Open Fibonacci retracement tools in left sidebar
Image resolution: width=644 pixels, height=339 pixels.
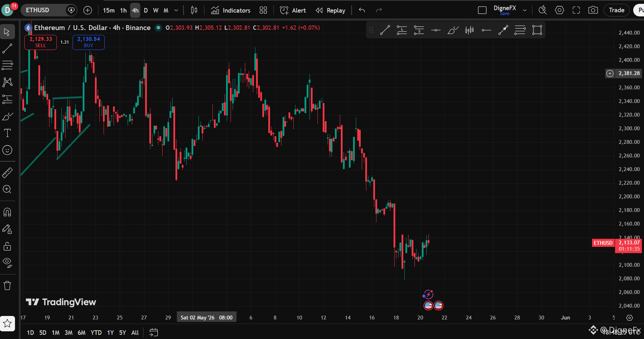pyautogui.click(x=7, y=65)
